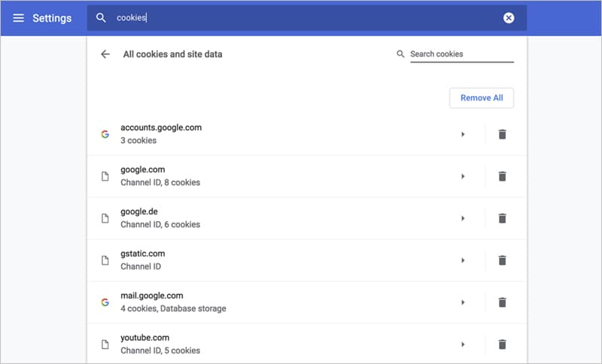Expand mail.google.com details arrow
The width and height of the screenshot is (602, 364).
point(463,302)
